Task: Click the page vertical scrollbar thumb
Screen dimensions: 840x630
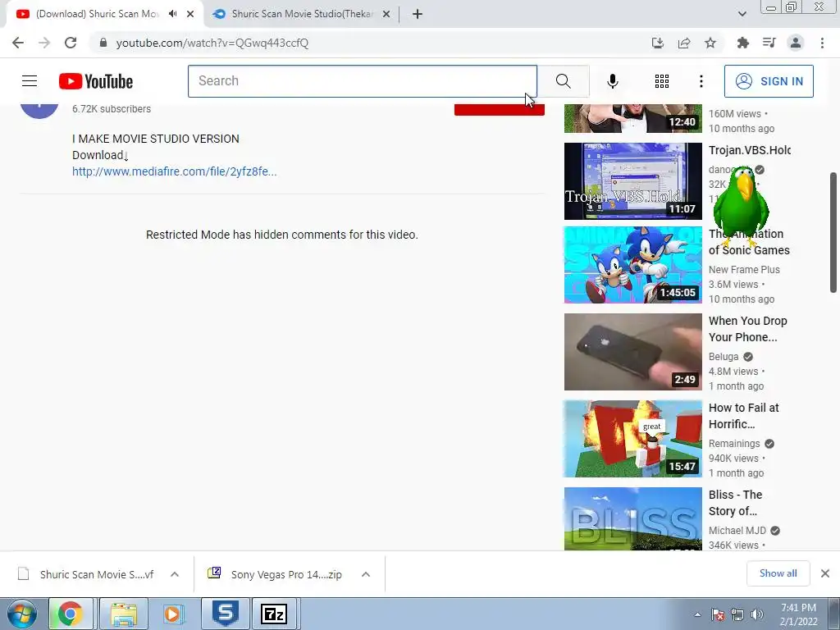Action: tap(833, 232)
